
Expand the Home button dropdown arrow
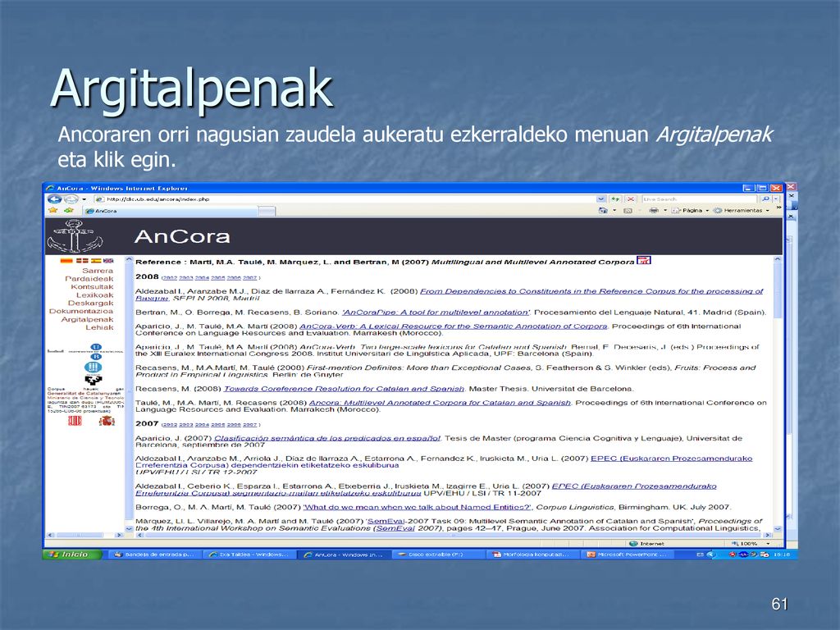(x=614, y=211)
